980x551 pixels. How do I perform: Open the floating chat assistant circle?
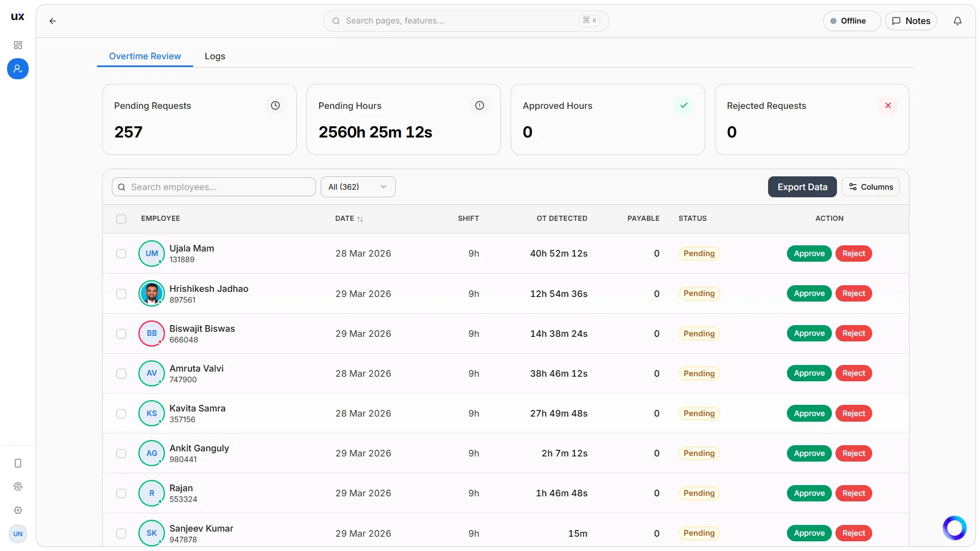(x=954, y=527)
